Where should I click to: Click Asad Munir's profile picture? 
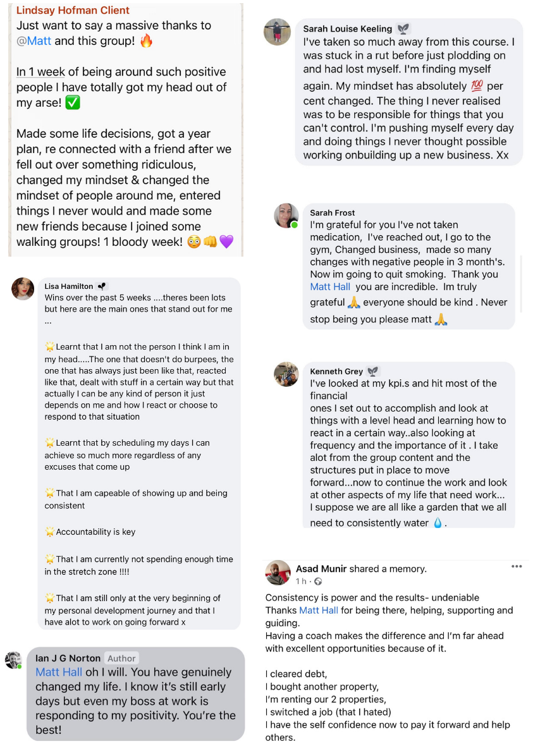[x=278, y=573]
